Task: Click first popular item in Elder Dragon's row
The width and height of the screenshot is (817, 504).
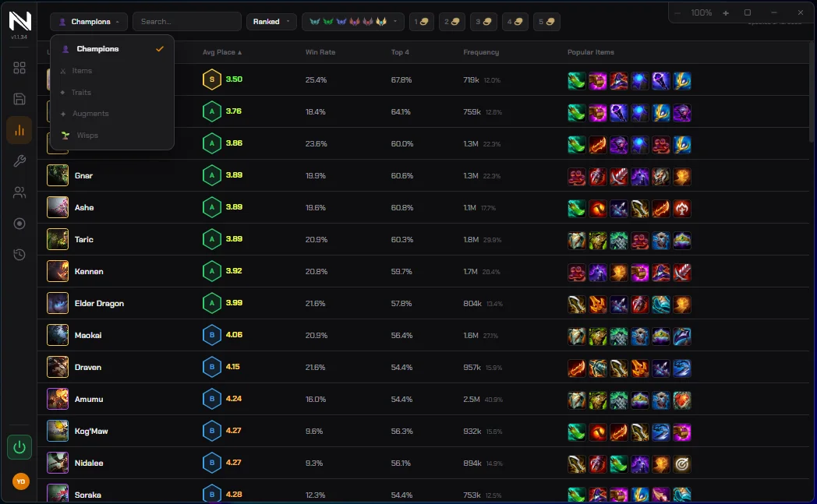Action: (577, 304)
